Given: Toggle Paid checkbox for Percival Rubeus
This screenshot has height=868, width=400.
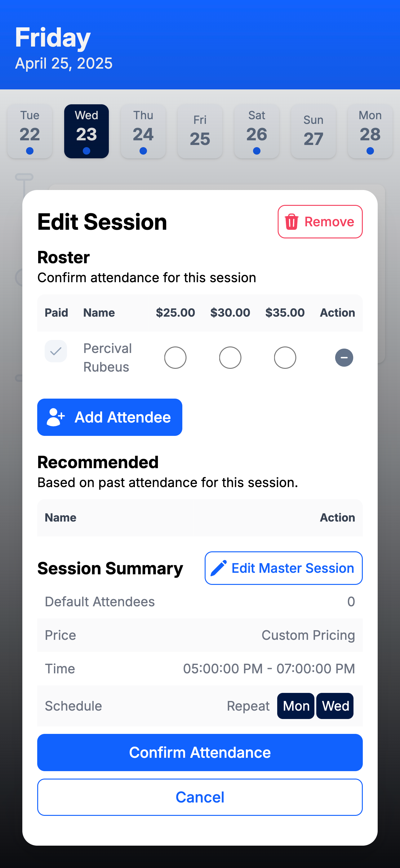Looking at the screenshot, I should 56,351.
